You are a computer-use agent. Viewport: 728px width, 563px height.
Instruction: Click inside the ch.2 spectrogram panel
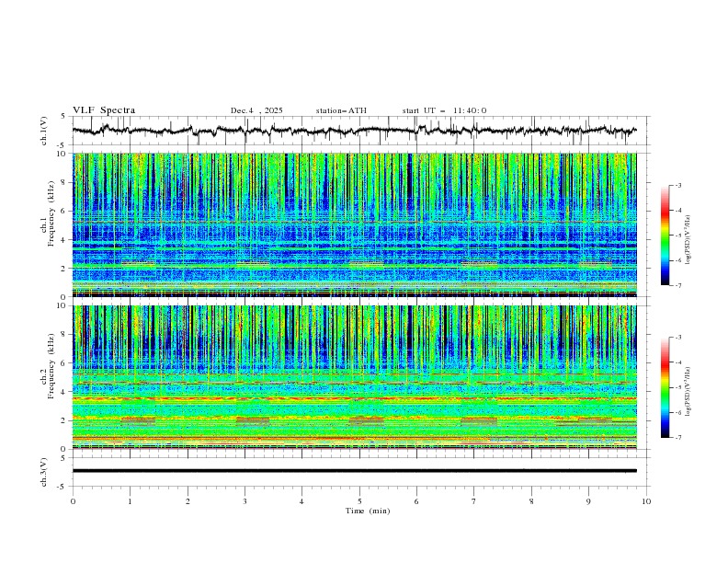(x=354, y=377)
